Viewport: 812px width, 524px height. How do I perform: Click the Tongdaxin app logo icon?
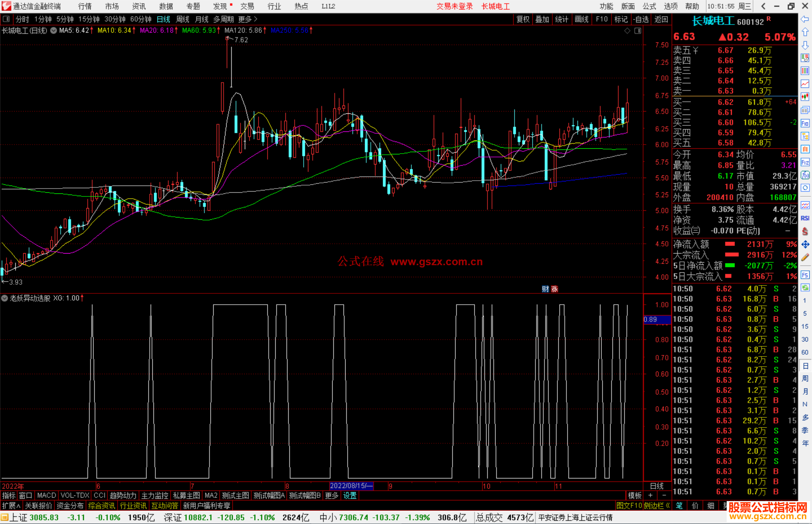click(6, 6)
